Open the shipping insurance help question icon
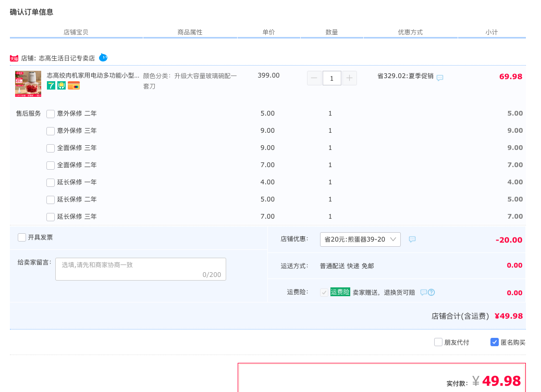This screenshot has width=541, height=392. pyautogui.click(x=431, y=293)
